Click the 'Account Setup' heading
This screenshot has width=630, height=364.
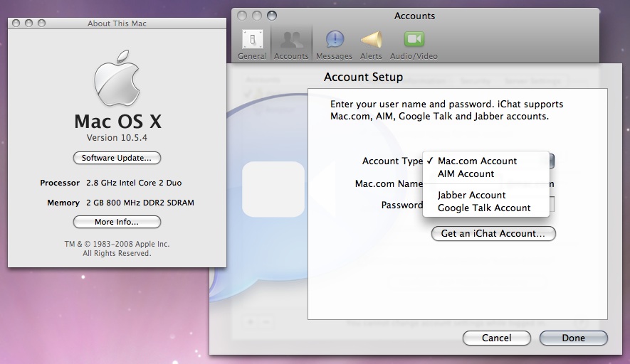pyautogui.click(x=363, y=77)
